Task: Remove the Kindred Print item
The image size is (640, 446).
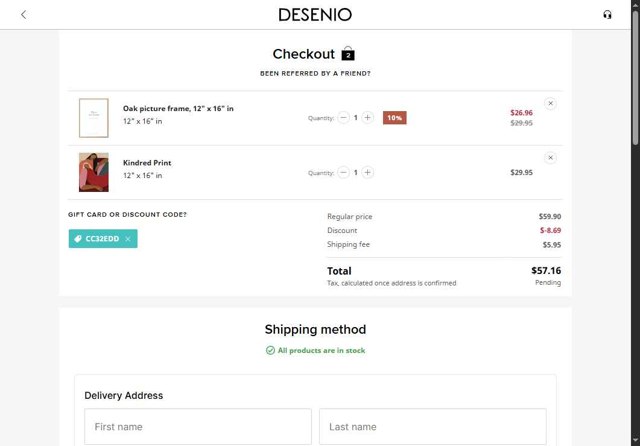Action: tap(550, 158)
